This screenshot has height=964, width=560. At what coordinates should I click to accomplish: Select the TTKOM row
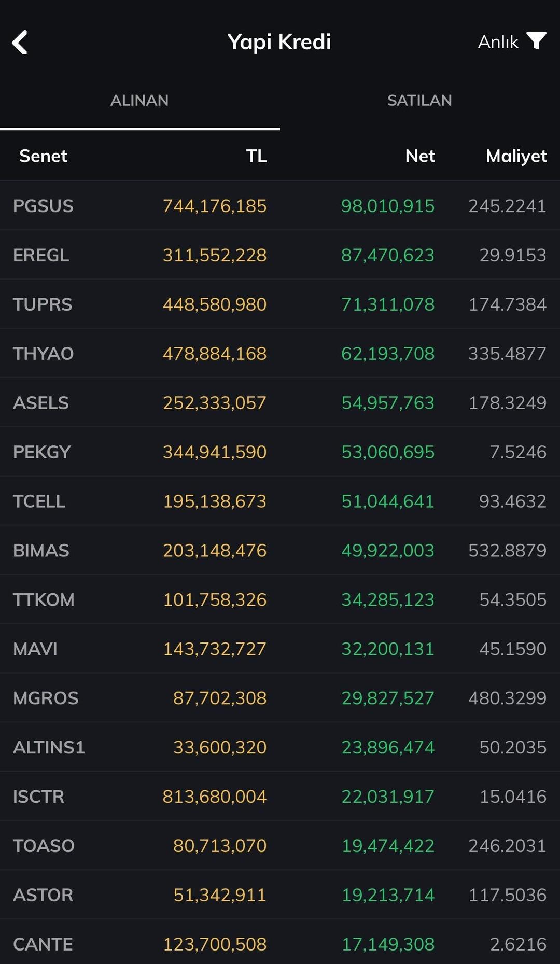[280, 599]
